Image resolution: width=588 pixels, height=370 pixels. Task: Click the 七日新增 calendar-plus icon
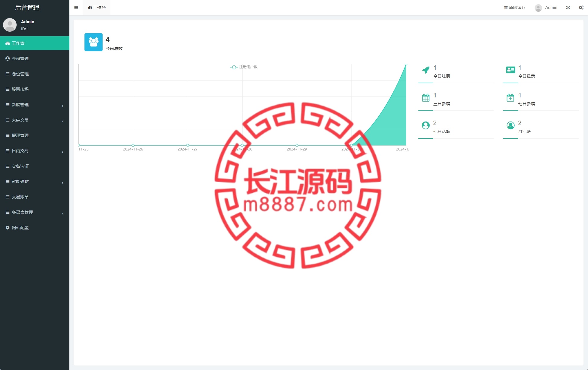tap(510, 98)
